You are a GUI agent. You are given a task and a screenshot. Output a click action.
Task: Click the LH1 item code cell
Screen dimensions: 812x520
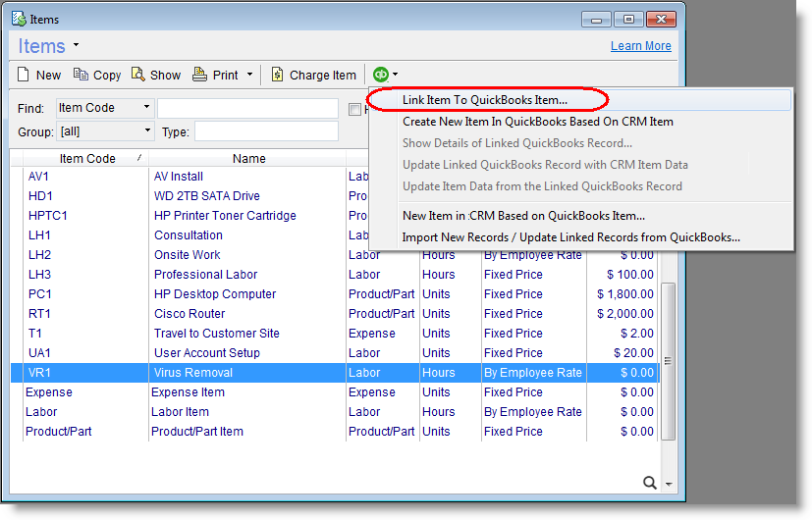click(x=39, y=235)
